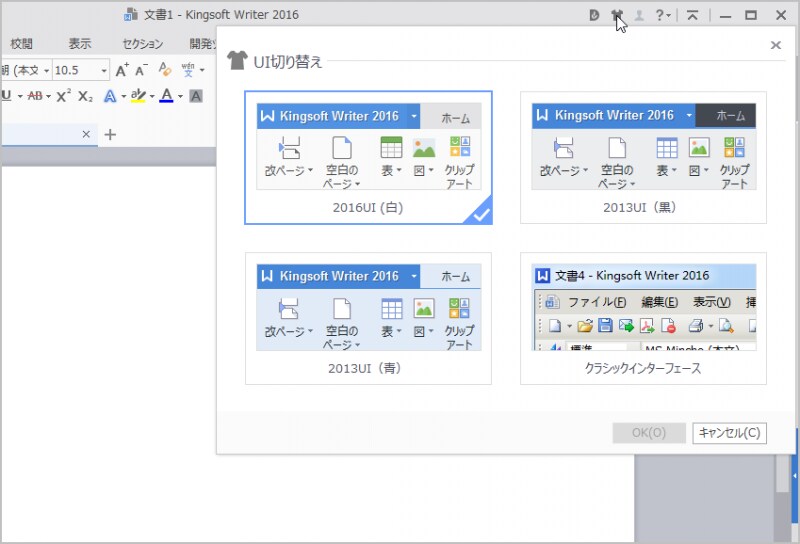Close the UI切り替え dialog
Viewport: 800px width, 544px height.
[776, 45]
